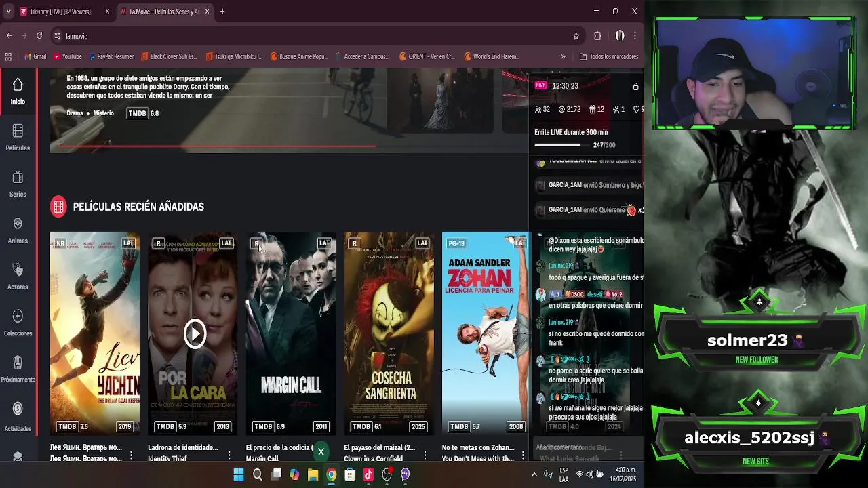Click the browser back arrow
The image size is (868, 488).
pyautogui.click(x=9, y=36)
